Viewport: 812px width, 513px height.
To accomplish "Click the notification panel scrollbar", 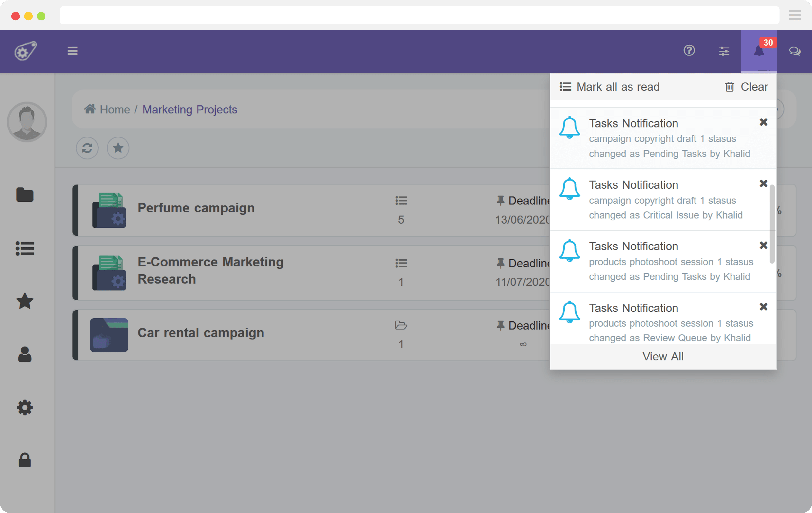I will [772, 223].
